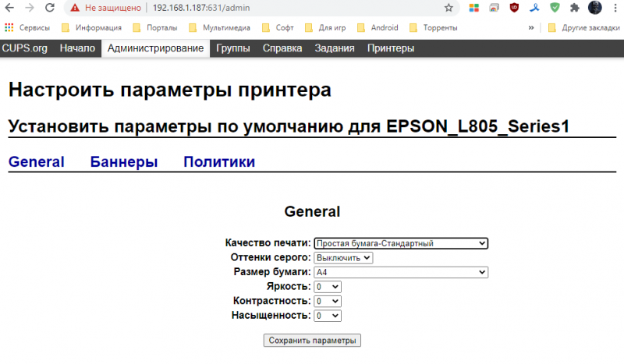Click the browser back arrow

9,8
